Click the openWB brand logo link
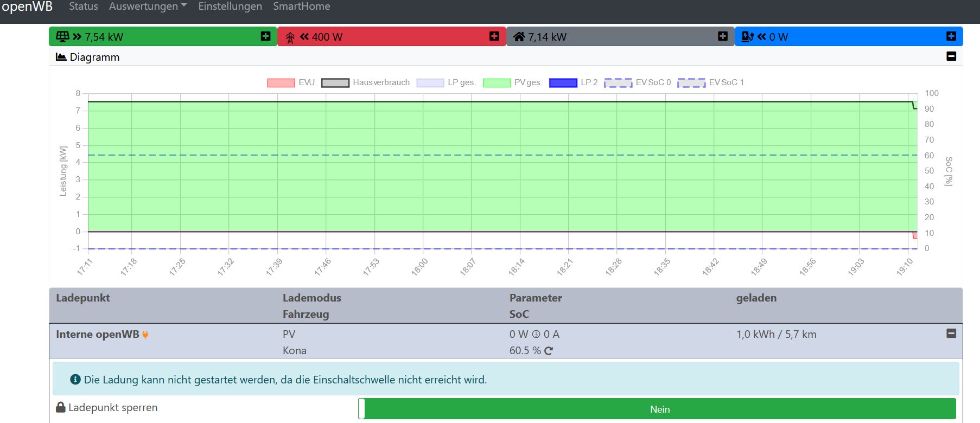This screenshot has width=980, height=423. point(27,7)
